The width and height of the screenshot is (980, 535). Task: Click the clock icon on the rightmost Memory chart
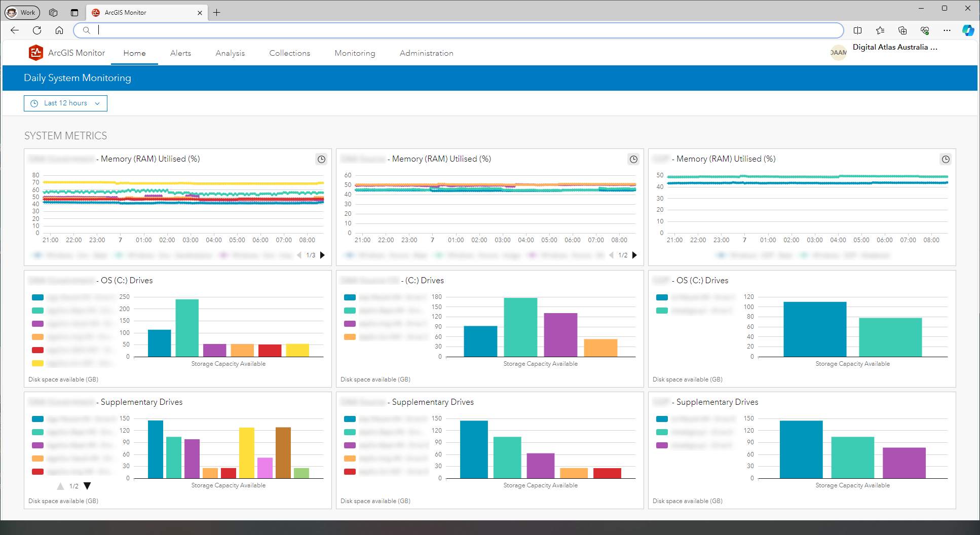(946, 159)
